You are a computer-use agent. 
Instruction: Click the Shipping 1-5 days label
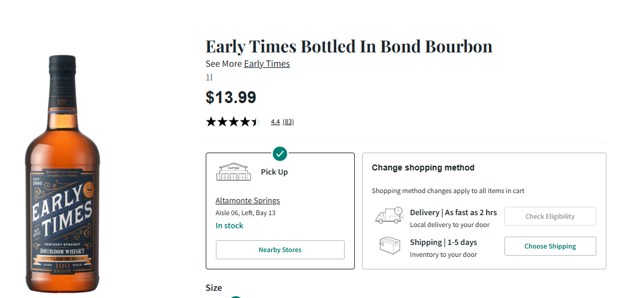click(443, 243)
